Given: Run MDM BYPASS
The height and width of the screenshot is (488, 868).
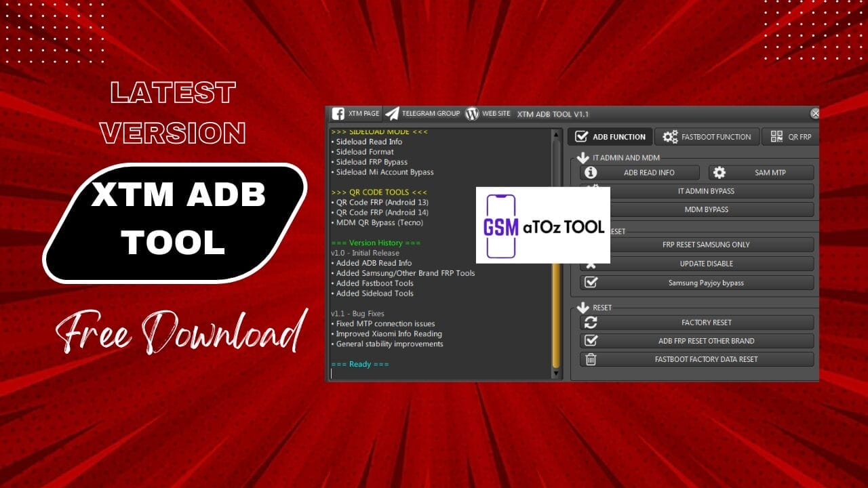Looking at the screenshot, I should pos(697,209).
